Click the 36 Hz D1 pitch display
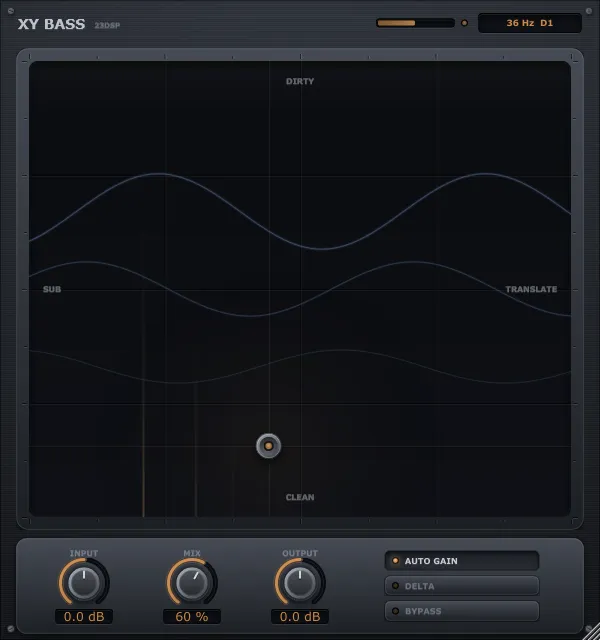 [x=530, y=23]
